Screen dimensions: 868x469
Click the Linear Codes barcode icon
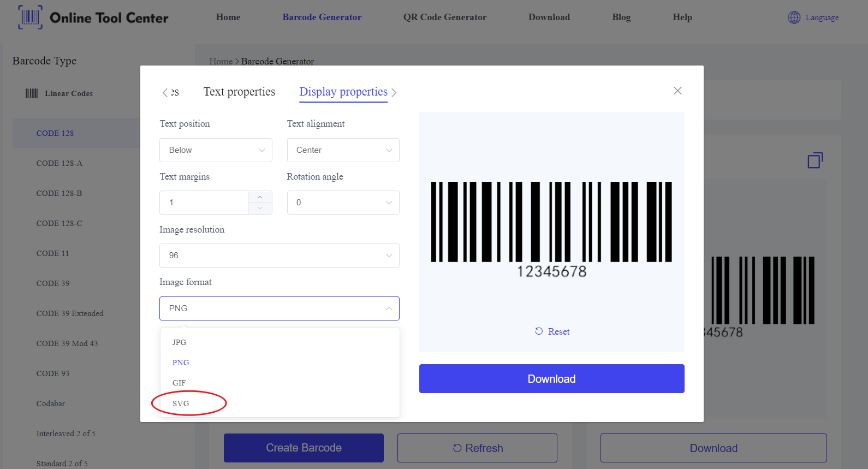point(32,93)
